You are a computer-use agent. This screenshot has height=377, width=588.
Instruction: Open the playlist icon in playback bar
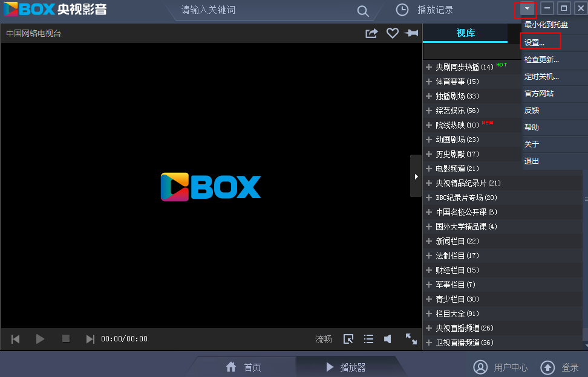(x=368, y=339)
